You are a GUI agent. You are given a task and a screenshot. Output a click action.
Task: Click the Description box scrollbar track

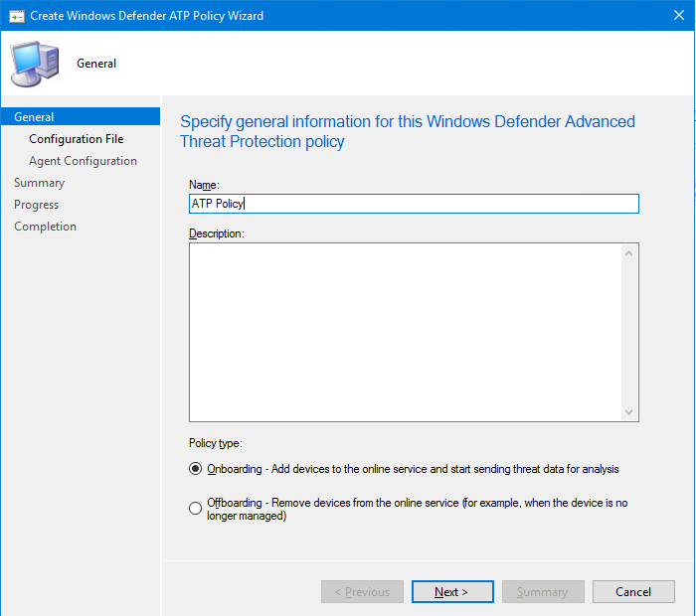click(x=628, y=332)
